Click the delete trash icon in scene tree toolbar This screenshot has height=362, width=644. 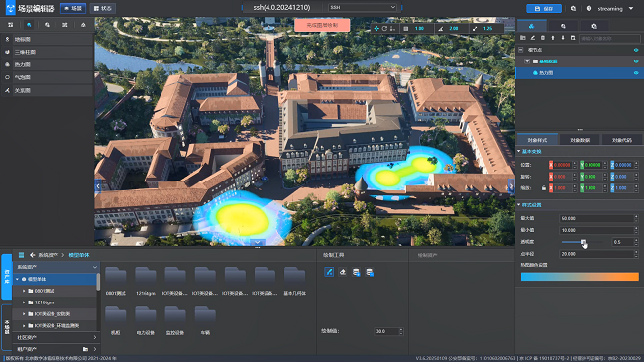[x=543, y=38]
